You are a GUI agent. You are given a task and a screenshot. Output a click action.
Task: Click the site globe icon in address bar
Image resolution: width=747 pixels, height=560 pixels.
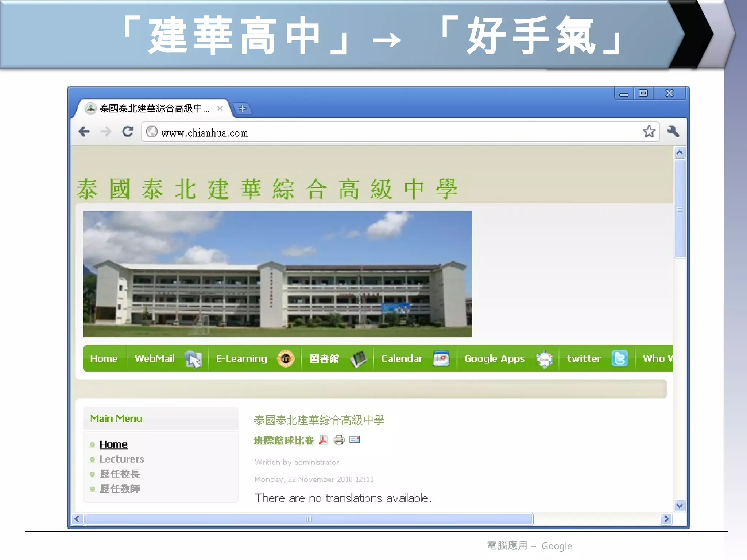tap(152, 132)
